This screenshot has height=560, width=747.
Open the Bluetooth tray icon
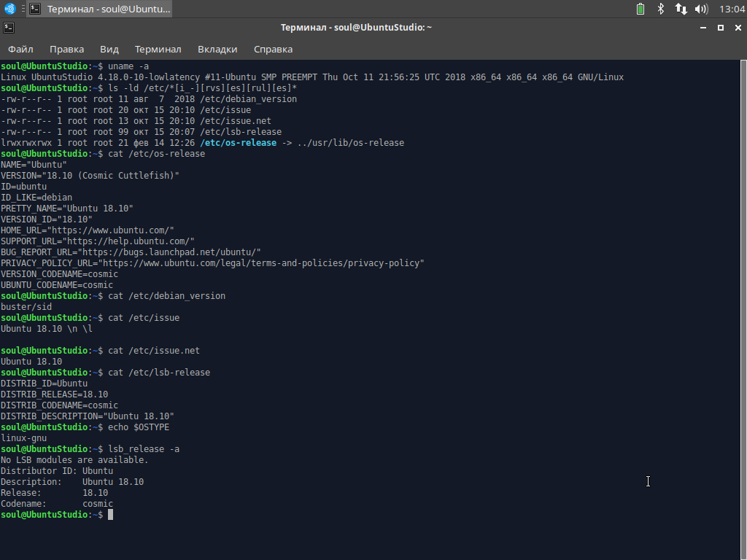(660, 9)
